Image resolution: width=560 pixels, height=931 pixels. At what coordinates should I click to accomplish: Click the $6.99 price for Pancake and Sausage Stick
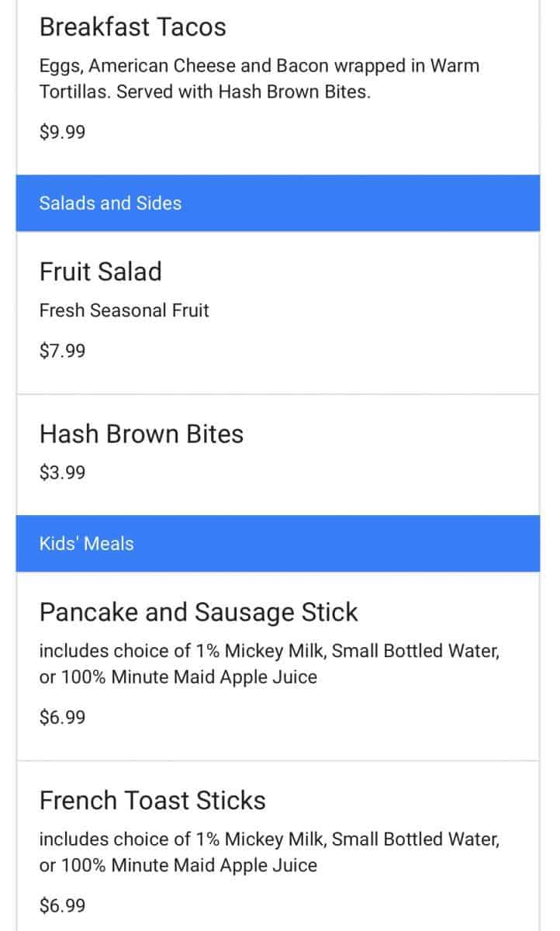point(62,717)
